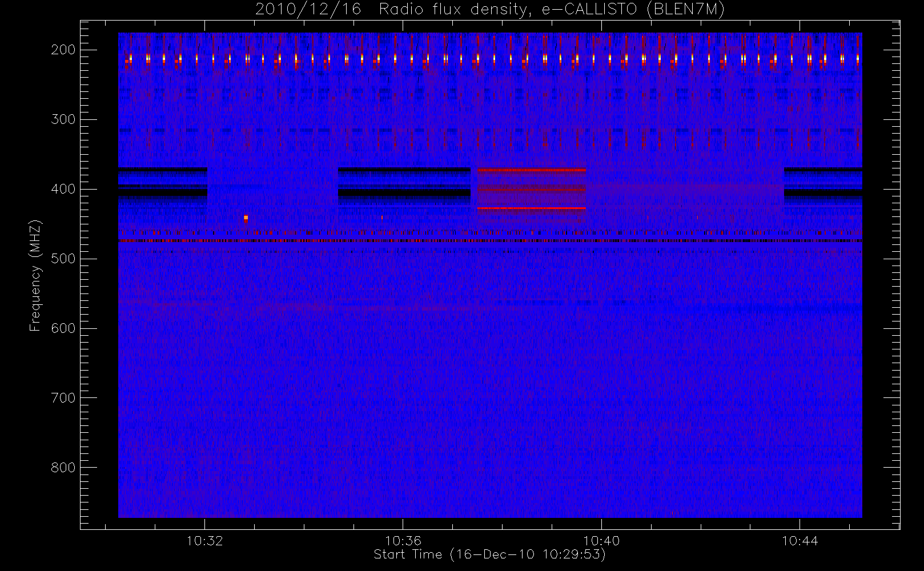The height and width of the screenshot is (571, 924).
Task: Click the 'Start Time (16-Dec-10 10:29:53)' label
Action: (489, 554)
